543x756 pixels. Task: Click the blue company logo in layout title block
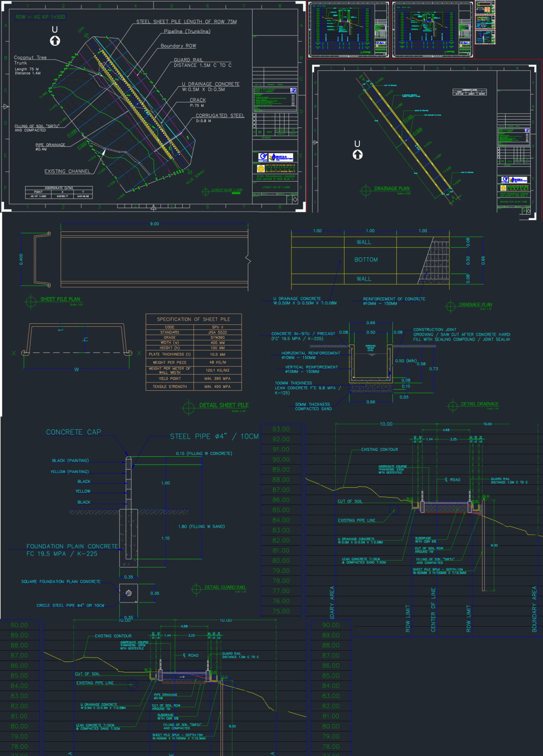(263, 157)
